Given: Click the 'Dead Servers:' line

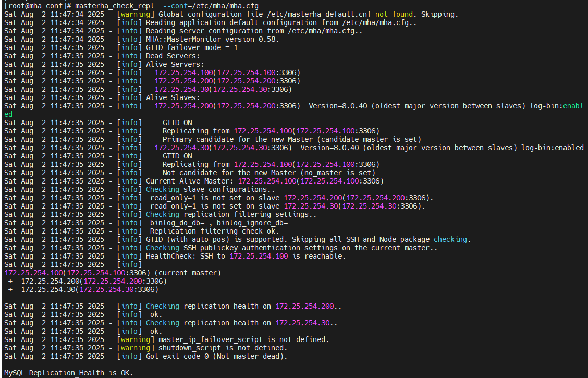Looking at the screenshot, I should pyautogui.click(x=173, y=56).
